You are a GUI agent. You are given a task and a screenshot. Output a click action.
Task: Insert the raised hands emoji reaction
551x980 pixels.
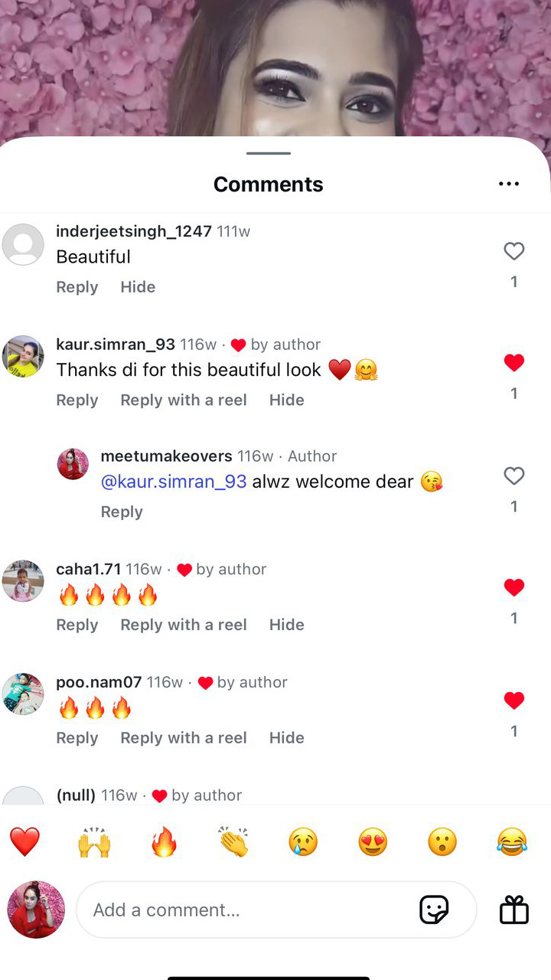[94, 842]
